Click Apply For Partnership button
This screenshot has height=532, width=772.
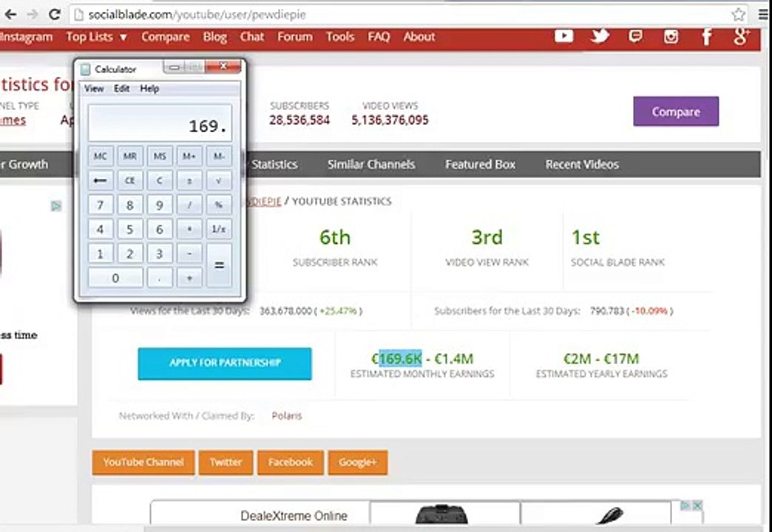(x=225, y=364)
